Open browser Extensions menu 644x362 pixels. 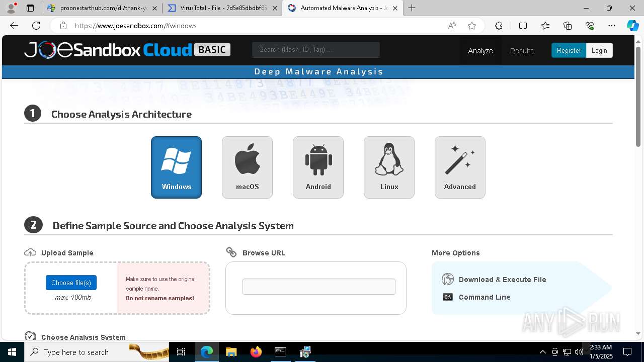(x=499, y=26)
